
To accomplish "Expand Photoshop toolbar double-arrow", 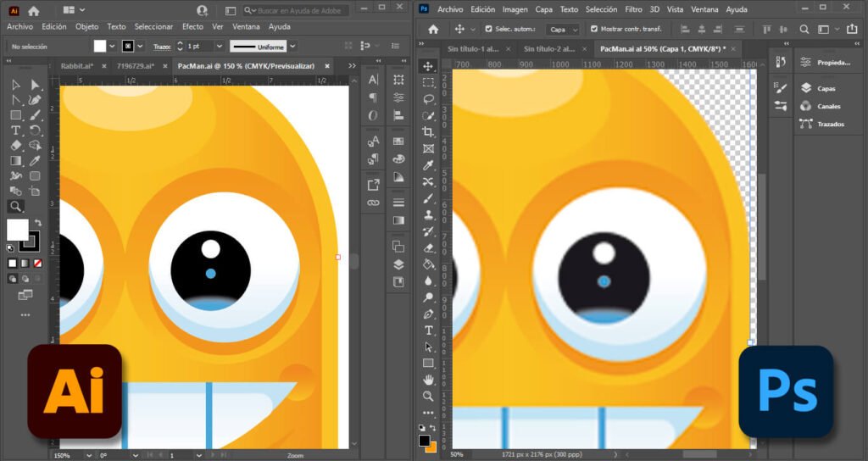I will point(421,44).
